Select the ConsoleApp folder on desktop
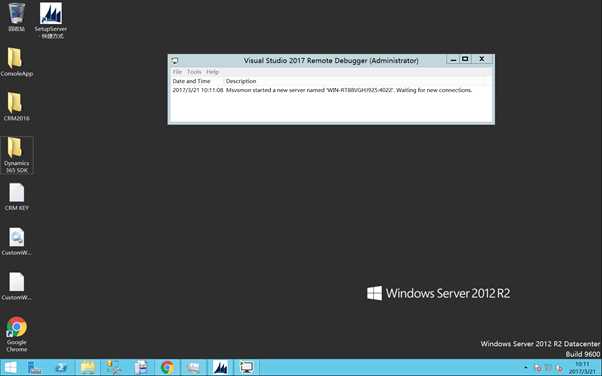This screenshot has width=602, height=376. 17,62
